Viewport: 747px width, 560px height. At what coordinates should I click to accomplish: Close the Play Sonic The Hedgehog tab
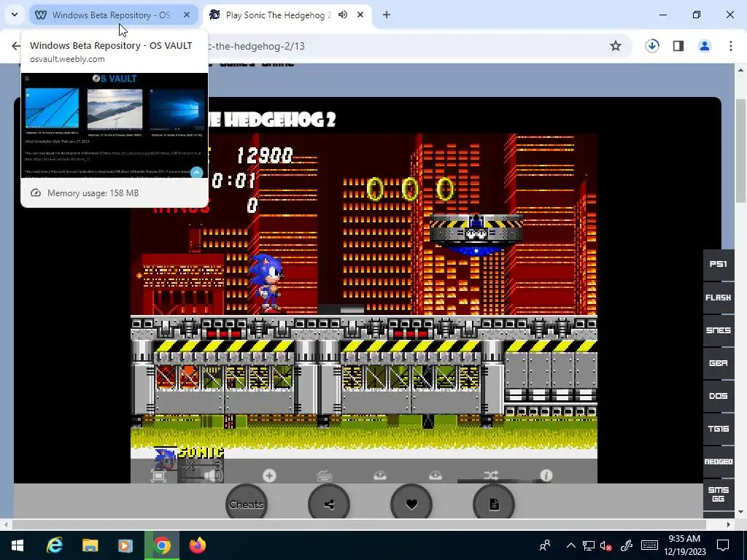pyautogui.click(x=360, y=15)
